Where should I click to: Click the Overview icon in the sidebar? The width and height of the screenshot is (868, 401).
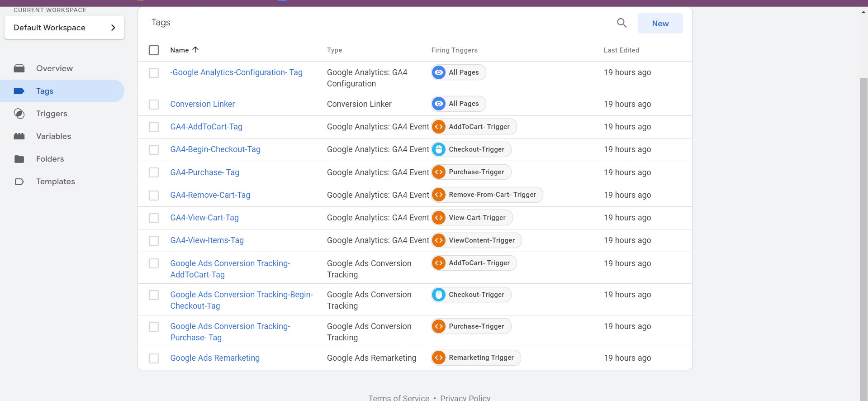pos(19,68)
